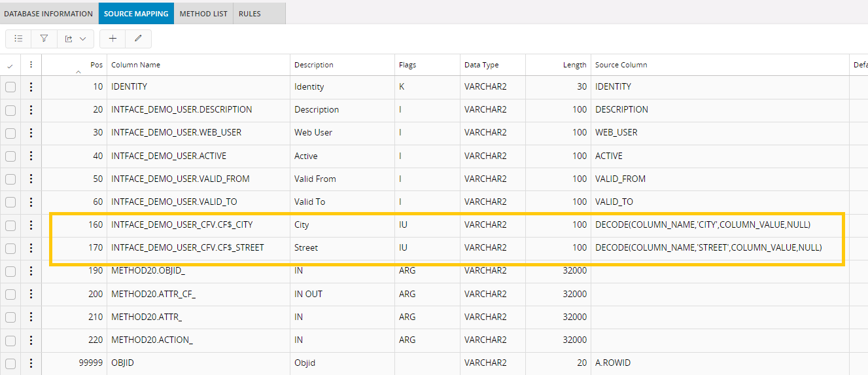Tick checkbox for METHOD20.ACTION_ row
868x375 pixels.
click(x=10, y=340)
